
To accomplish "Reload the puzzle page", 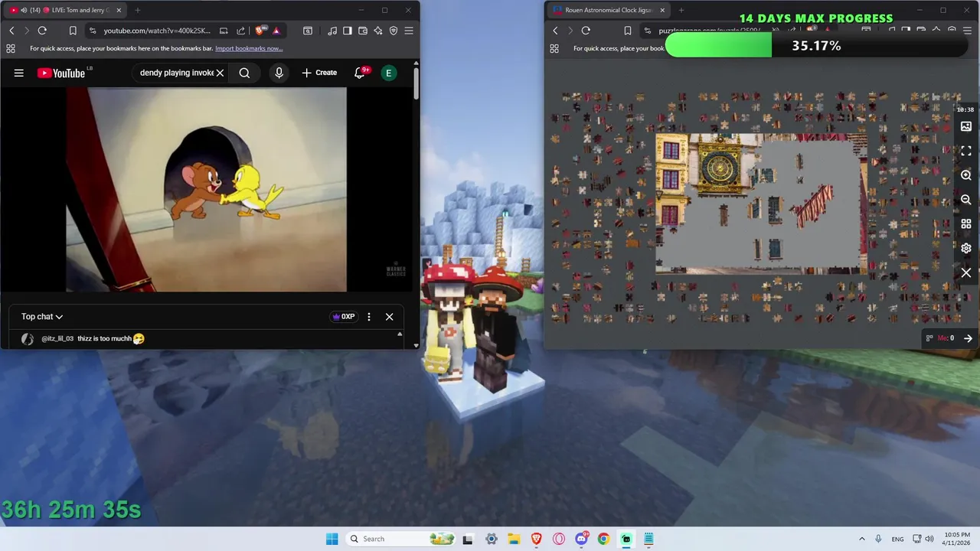I will pos(586,31).
